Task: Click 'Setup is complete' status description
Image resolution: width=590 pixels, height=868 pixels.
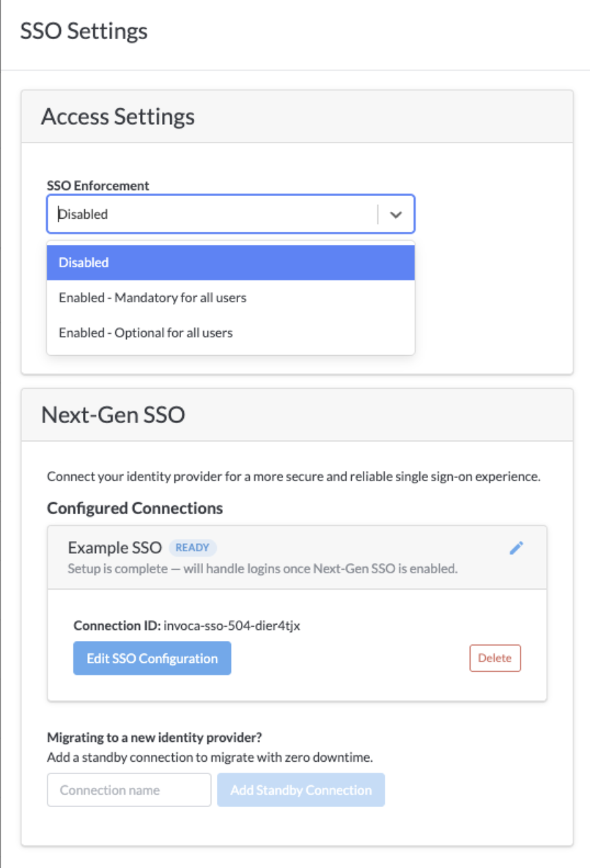Action: [x=263, y=568]
